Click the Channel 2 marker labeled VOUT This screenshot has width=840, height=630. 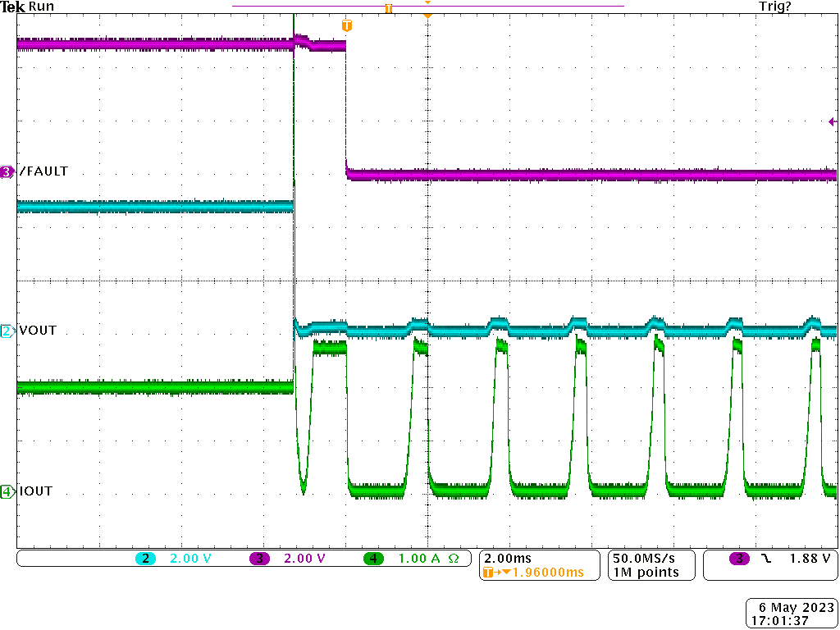click(7, 331)
